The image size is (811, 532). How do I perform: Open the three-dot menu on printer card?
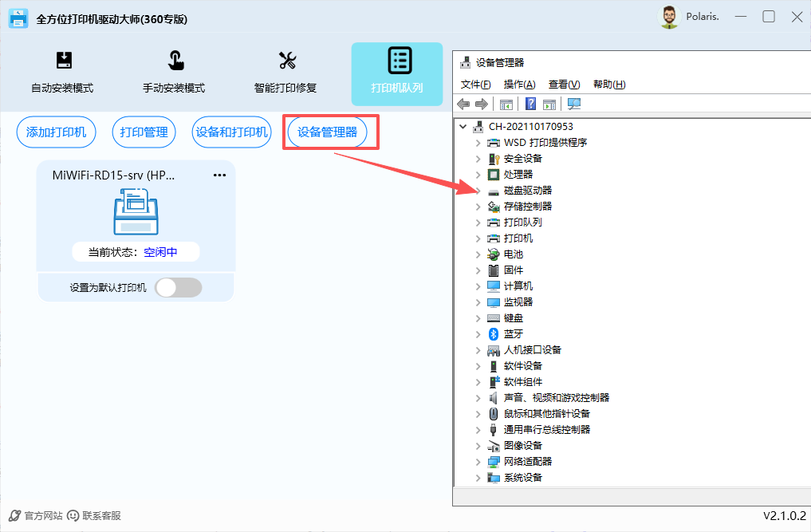(219, 175)
